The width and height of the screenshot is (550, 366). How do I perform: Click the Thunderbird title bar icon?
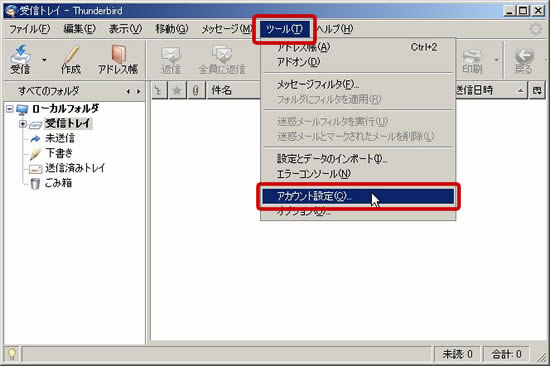[11, 11]
